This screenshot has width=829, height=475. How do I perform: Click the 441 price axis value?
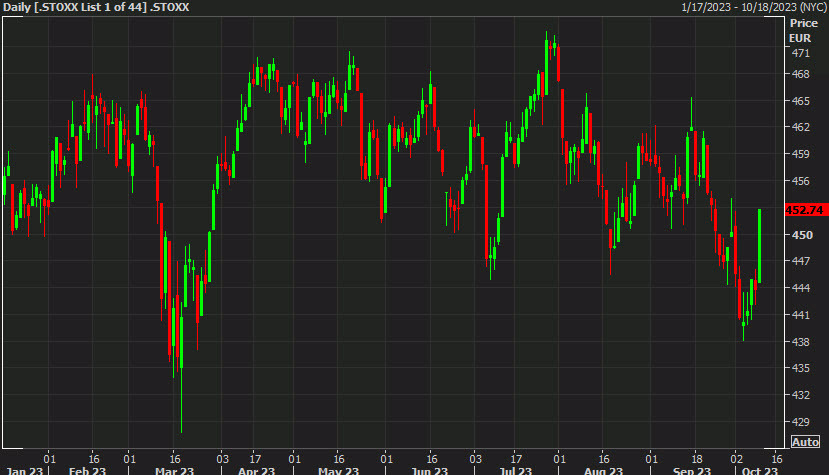click(x=800, y=315)
